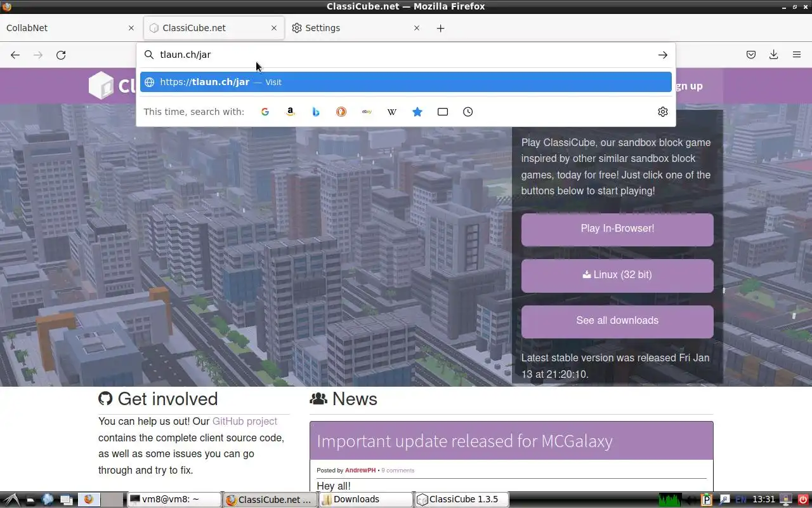Select the ClassiCube.net Firefox taskbar entry

coord(270,500)
